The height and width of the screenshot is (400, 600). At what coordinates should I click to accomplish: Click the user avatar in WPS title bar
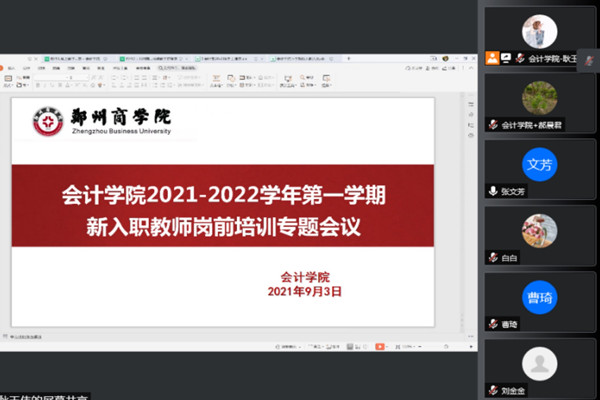(x=445, y=59)
